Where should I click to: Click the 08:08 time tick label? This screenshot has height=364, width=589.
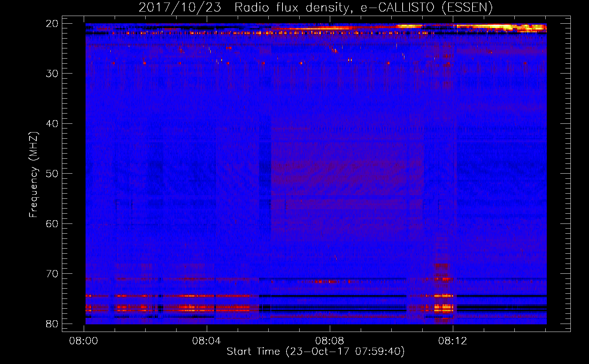click(330, 341)
